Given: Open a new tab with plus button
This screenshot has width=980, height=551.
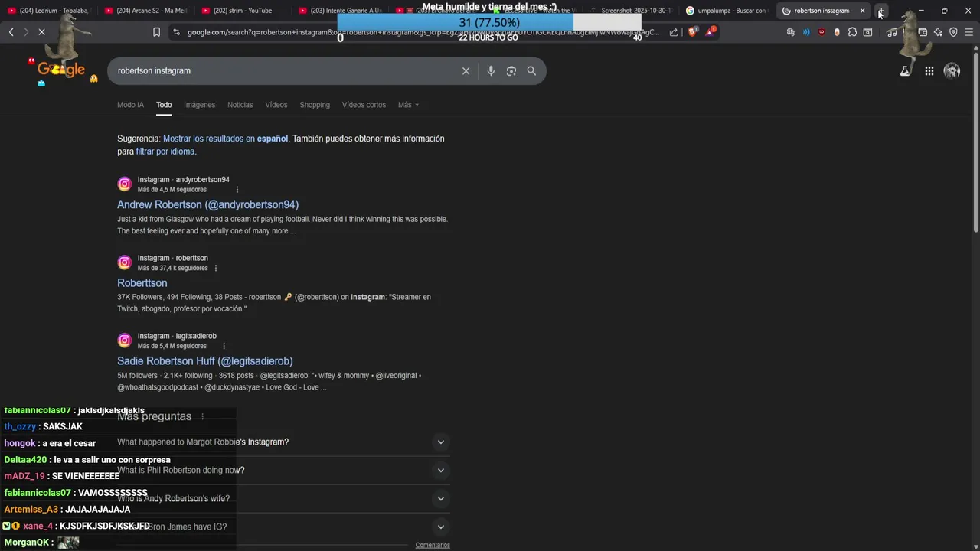Looking at the screenshot, I should pos(880,11).
